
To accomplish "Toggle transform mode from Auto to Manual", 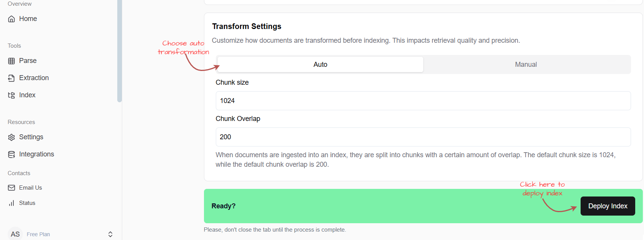I will [526, 64].
